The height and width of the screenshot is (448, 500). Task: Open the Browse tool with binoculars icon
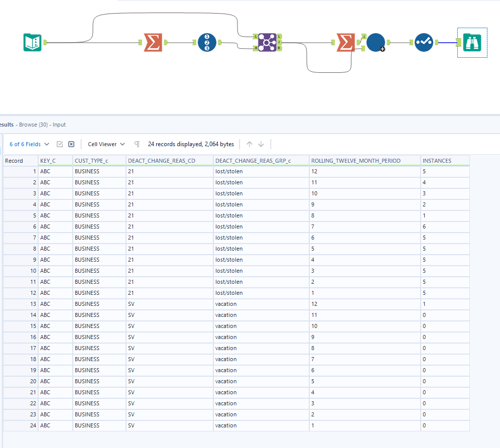click(x=472, y=42)
